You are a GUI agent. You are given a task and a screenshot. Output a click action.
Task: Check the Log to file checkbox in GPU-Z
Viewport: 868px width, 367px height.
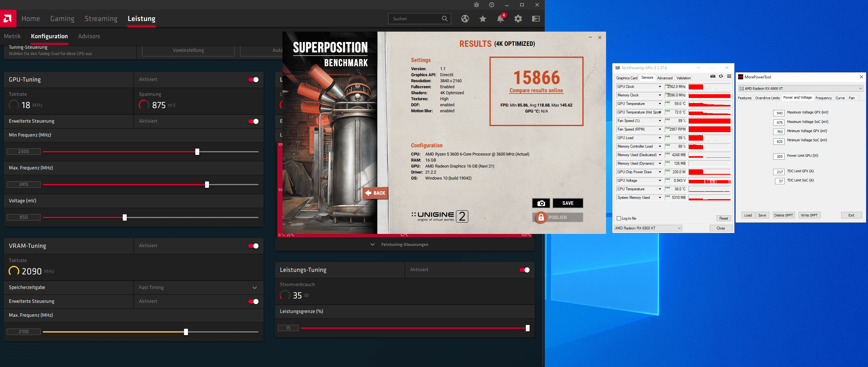(619, 218)
